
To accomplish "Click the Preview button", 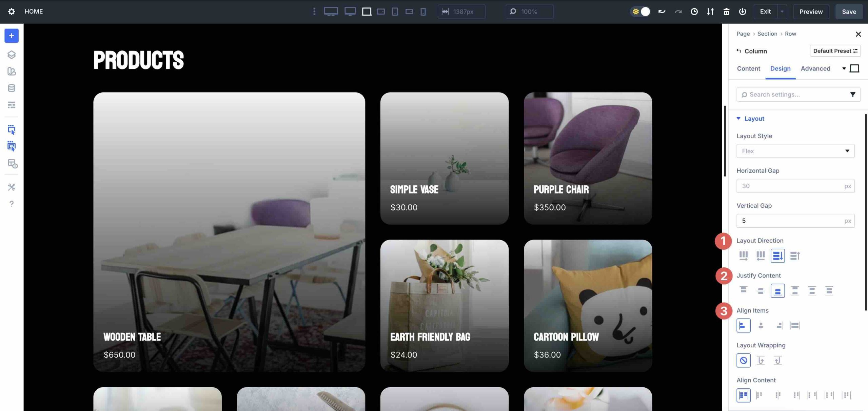I will (811, 11).
